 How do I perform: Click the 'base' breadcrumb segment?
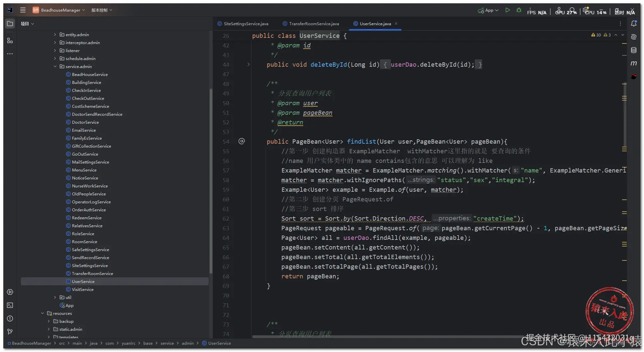tap(148, 343)
